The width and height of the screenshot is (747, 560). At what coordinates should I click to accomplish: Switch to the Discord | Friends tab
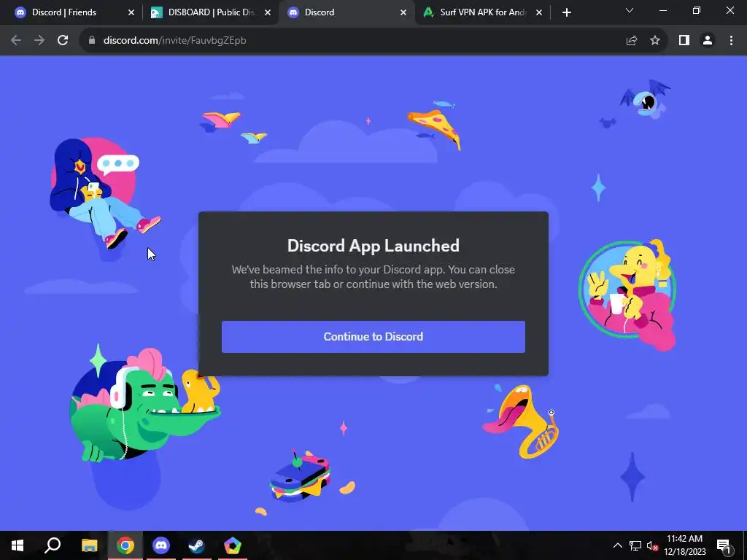(74, 12)
